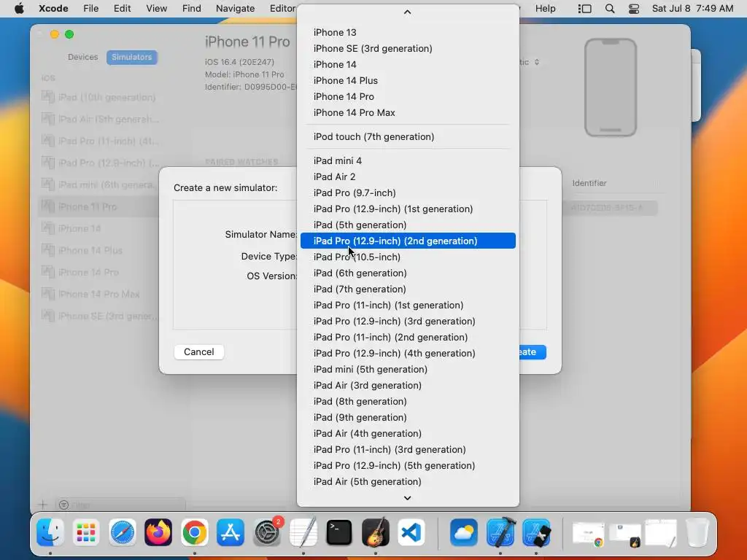The image size is (747, 560).
Task: Open the App Store Dock icon
Action: pyautogui.click(x=231, y=532)
